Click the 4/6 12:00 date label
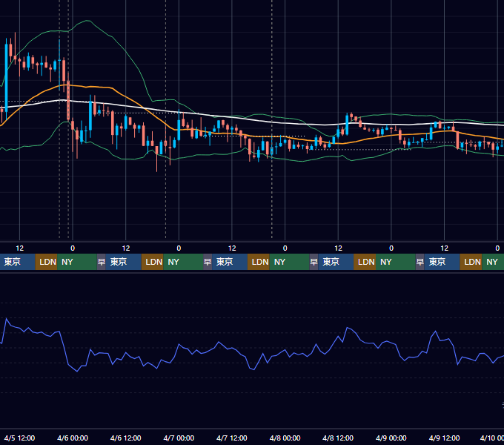This screenshot has height=445, width=504. 126,438
